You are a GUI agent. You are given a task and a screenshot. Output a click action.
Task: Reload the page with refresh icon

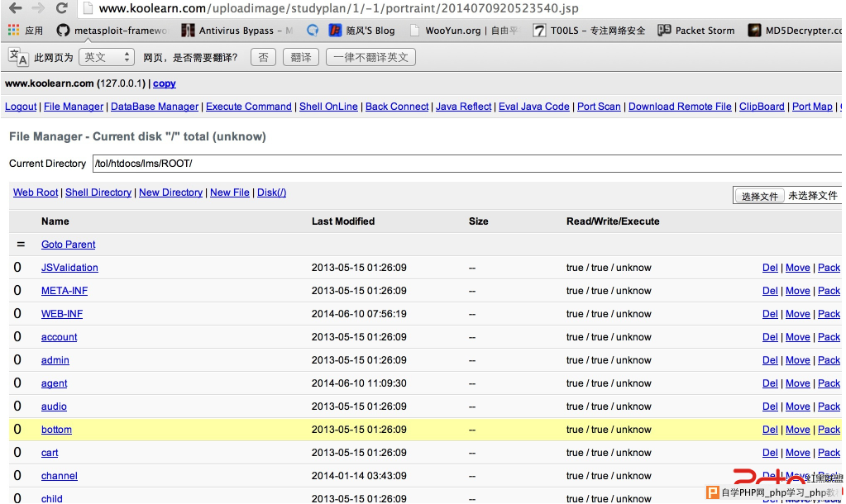(61, 8)
